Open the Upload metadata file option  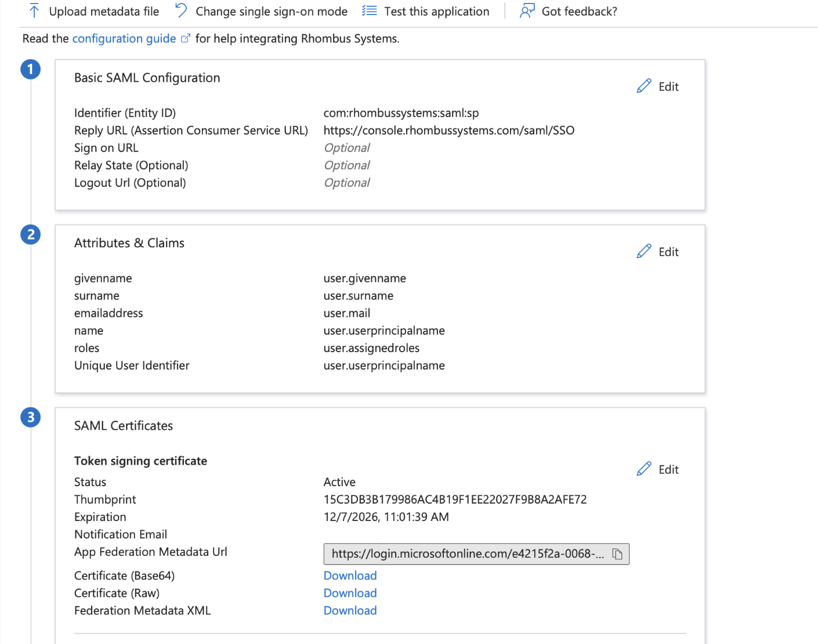94,11
